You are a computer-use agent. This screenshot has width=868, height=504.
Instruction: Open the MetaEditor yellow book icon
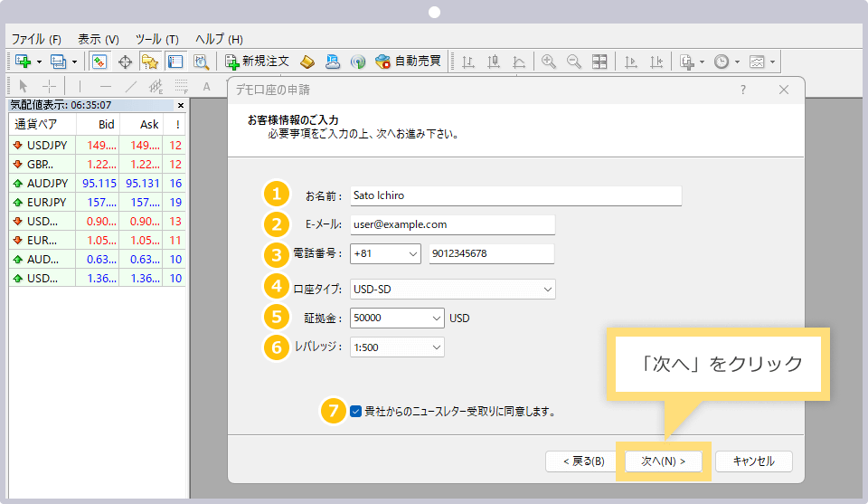pyautogui.click(x=307, y=62)
